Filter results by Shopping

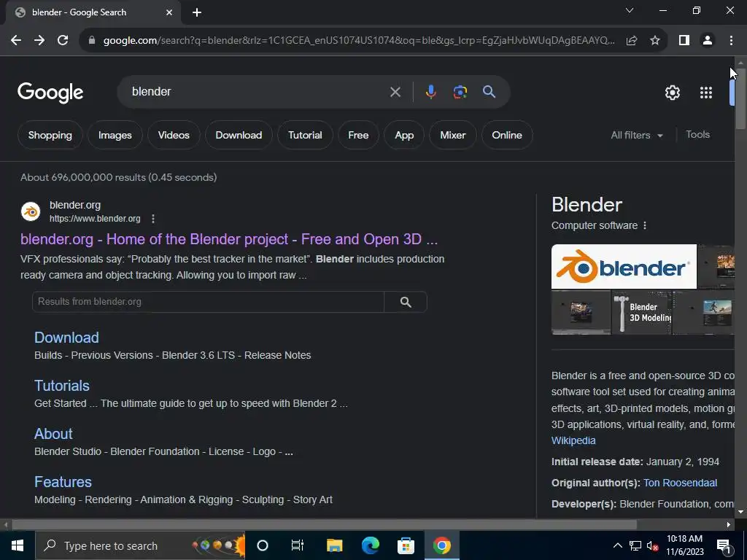click(x=50, y=135)
